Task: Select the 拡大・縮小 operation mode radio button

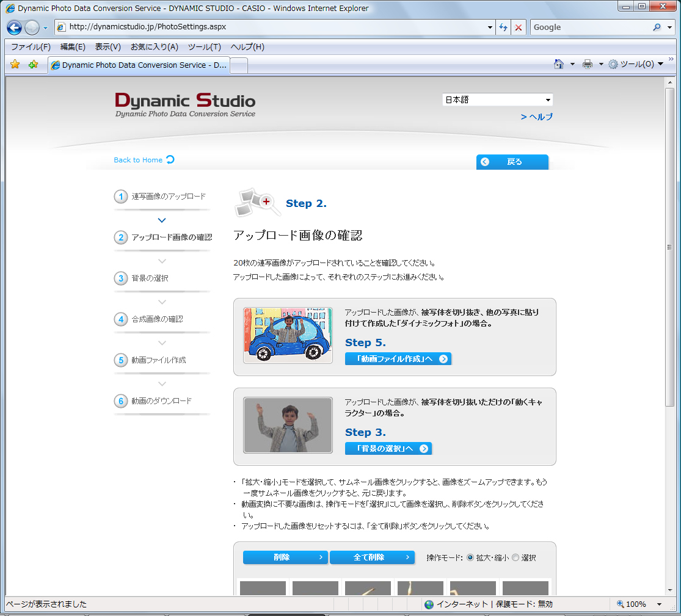Action: [470, 557]
